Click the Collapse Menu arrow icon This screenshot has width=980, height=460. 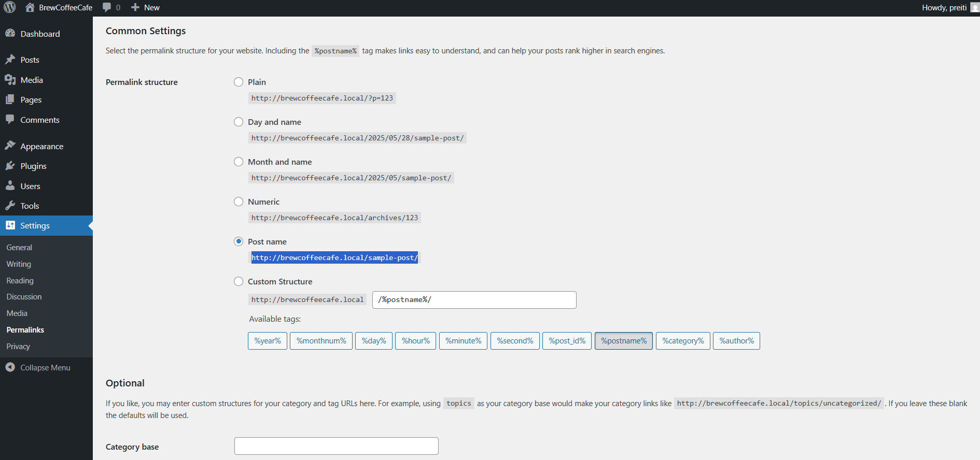click(x=10, y=367)
